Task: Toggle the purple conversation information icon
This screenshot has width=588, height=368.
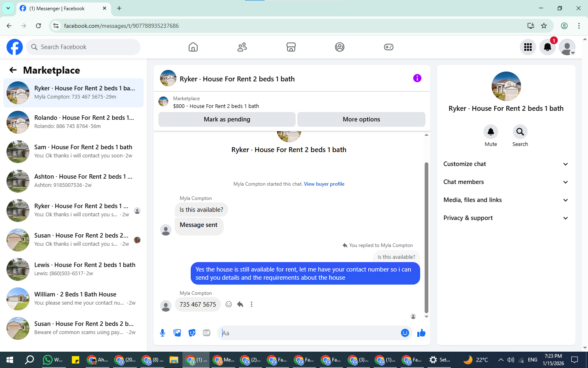Action: pyautogui.click(x=417, y=78)
